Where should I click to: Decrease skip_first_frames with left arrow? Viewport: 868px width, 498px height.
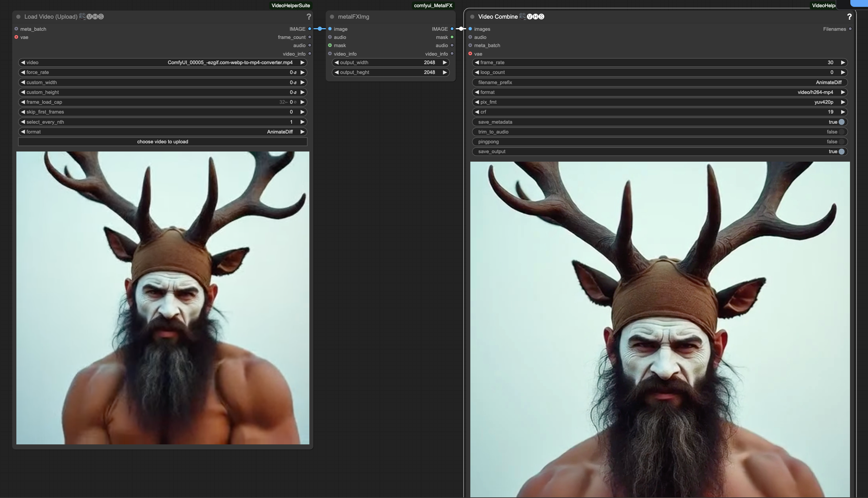click(x=23, y=112)
